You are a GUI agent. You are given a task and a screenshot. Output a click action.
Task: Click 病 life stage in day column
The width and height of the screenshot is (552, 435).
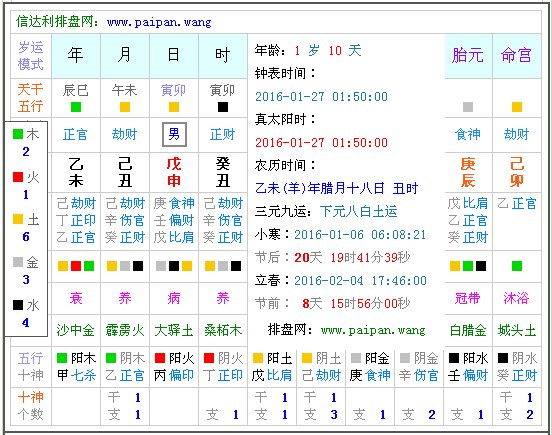(174, 298)
